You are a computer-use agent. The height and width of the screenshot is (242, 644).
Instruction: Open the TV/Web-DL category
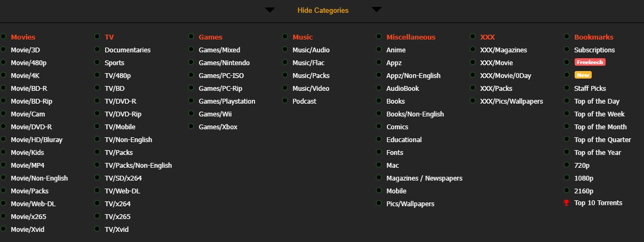tap(122, 191)
